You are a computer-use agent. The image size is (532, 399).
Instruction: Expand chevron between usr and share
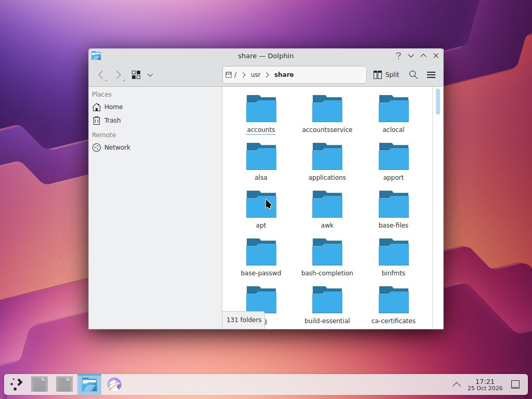pos(268,75)
